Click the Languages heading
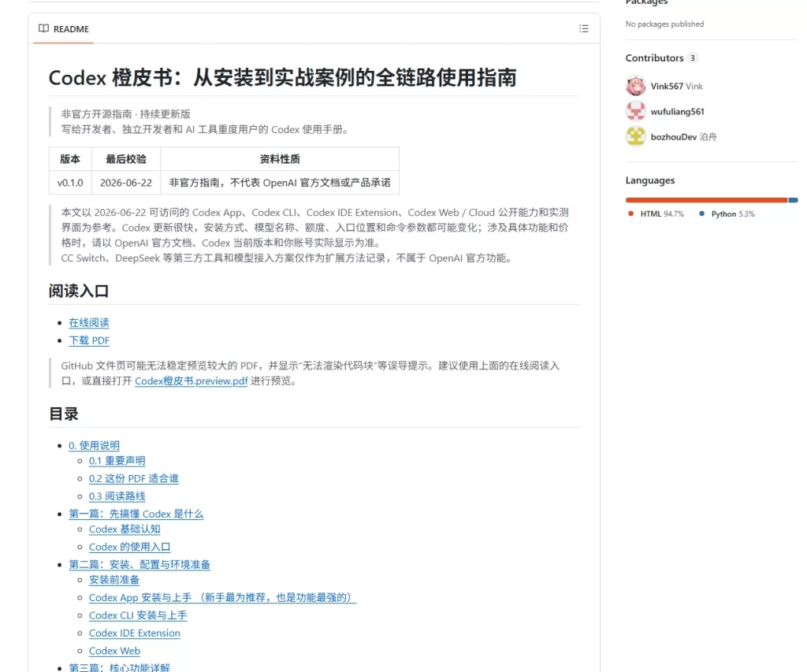807x672 pixels. [x=650, y=180]
